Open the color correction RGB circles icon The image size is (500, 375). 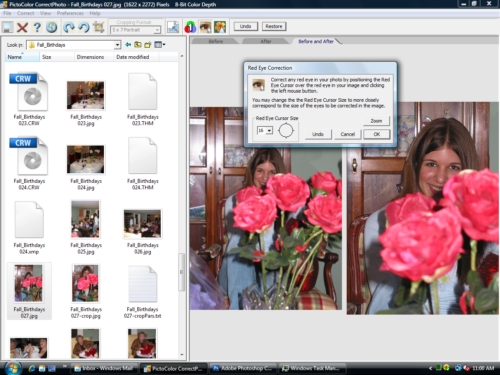click(x=190, y=27)
